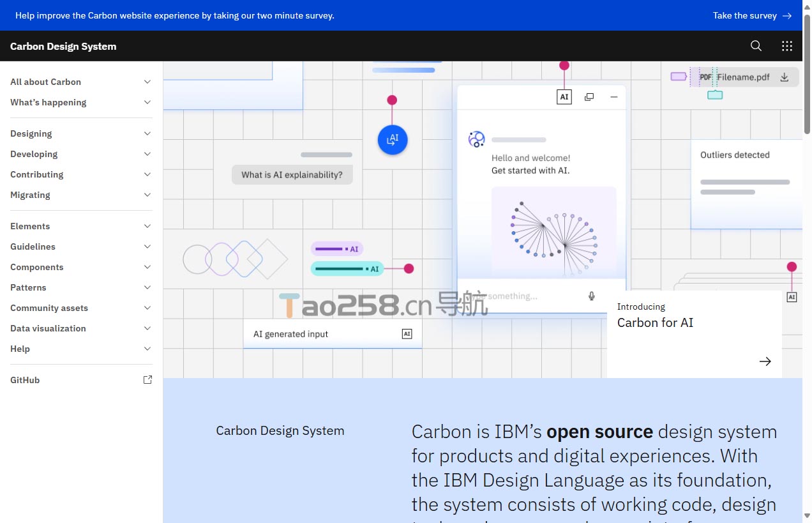Click the What is AI explainability chip

pyautogui.click(x=292, y=174)
